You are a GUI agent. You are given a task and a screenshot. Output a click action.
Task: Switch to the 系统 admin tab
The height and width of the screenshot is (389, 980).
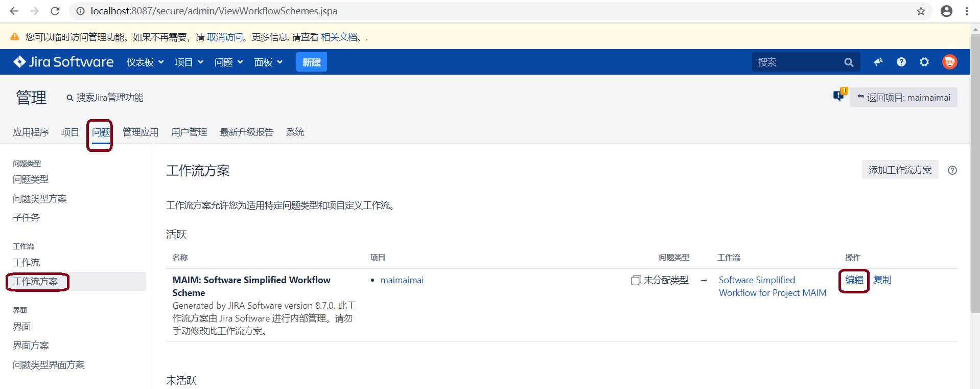[x=295, y=132]
